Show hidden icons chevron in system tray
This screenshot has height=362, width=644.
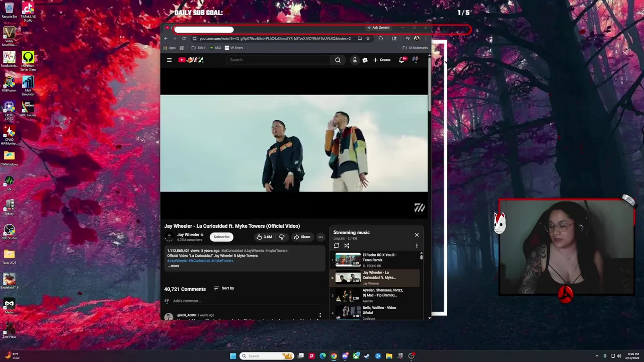[x=597, y=356]
